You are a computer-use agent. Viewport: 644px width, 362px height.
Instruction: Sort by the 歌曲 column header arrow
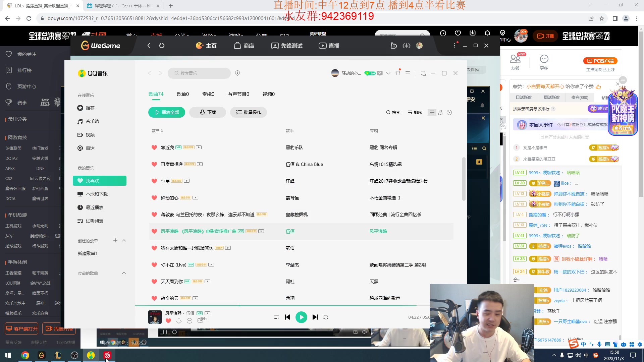(162, 131)
